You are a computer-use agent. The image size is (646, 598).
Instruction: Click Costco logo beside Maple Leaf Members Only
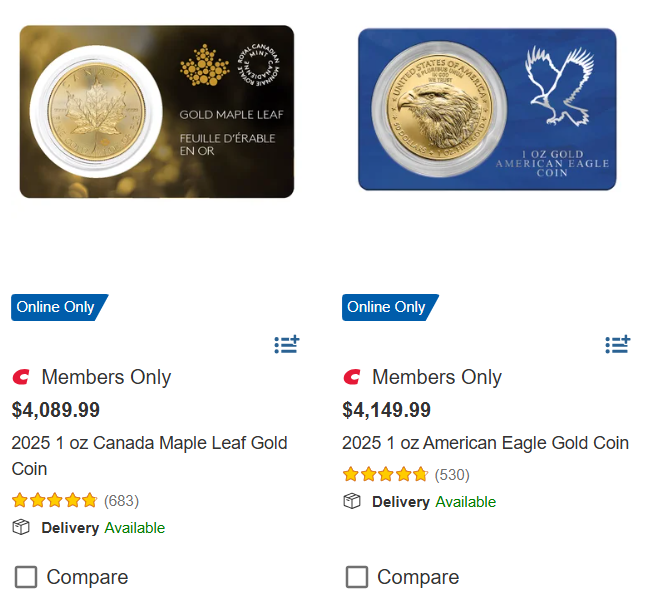click(x=21, y=377)
